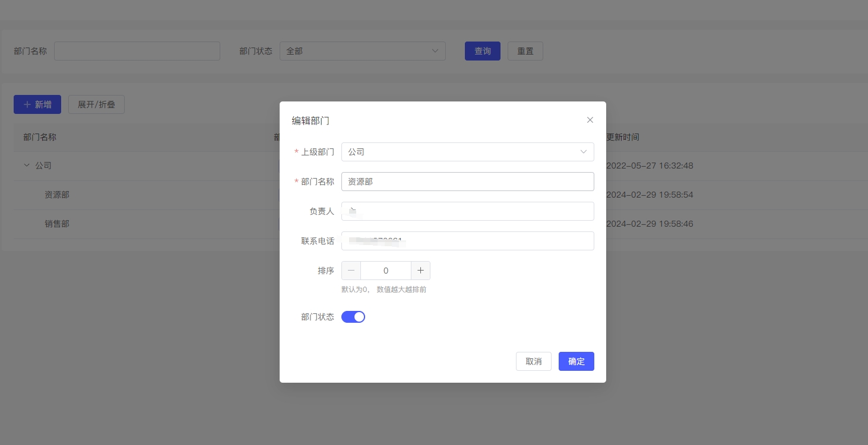Click the chevron icon on 上级部门 selector
This screenshot has width=868, height=445.
[584, 152]
